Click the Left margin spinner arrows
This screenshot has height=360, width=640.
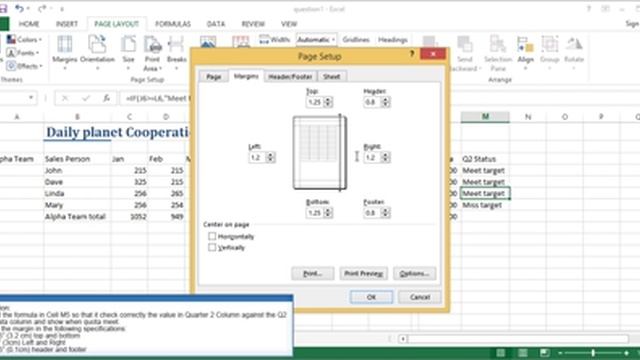pyautogui.click(x=270, y=157)
